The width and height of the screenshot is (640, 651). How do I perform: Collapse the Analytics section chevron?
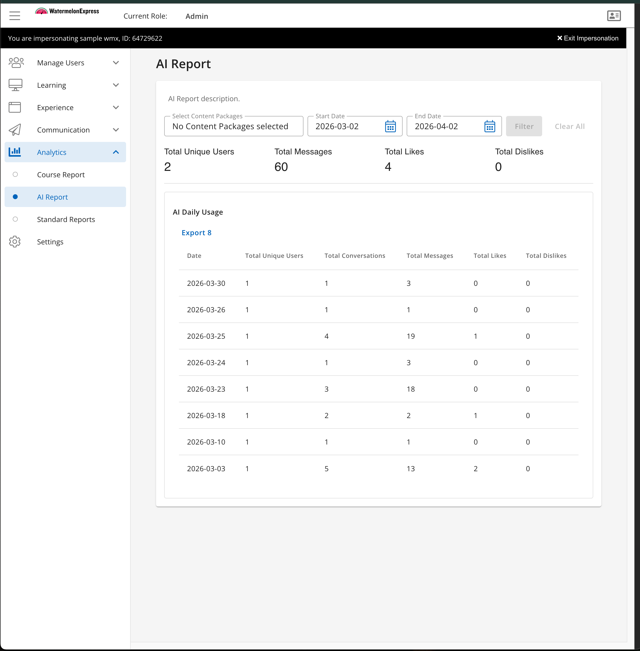(116, 152)
